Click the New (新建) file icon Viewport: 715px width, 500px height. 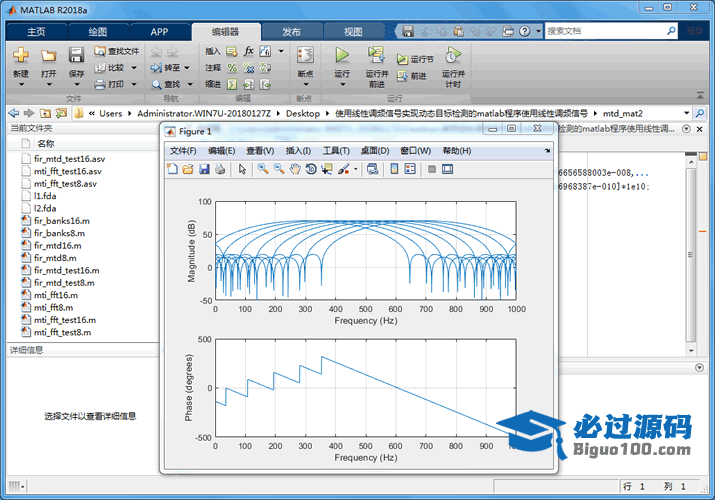pos(21,55)
